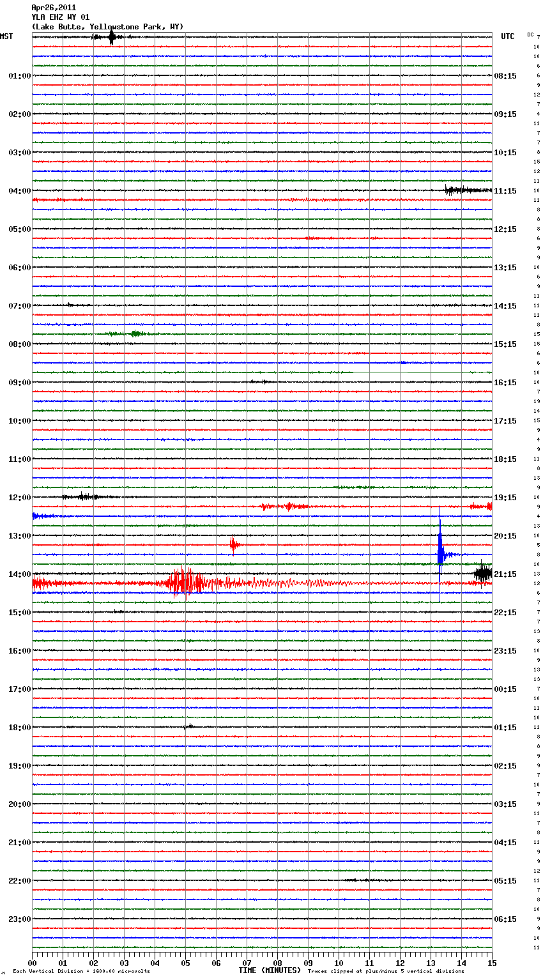The image size is (543, 980).
Task: Select the 23:00 MST hour label
Action: point(19,919)
